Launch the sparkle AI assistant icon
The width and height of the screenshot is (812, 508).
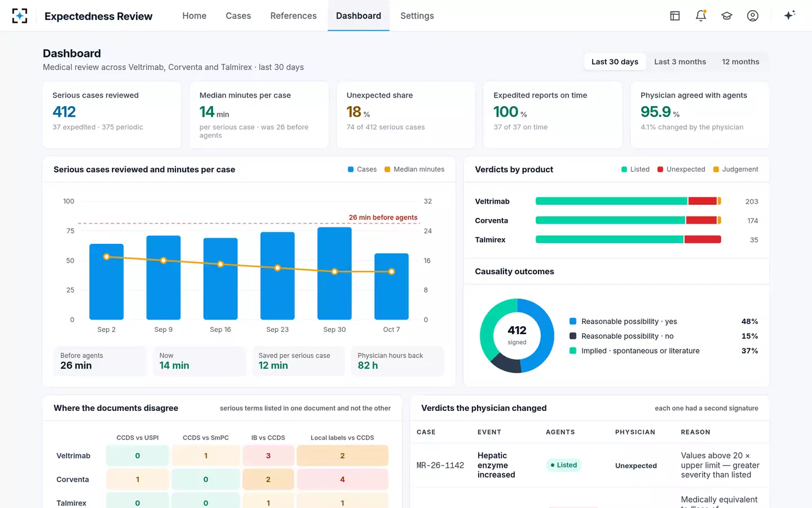click(x=789, y=15)
